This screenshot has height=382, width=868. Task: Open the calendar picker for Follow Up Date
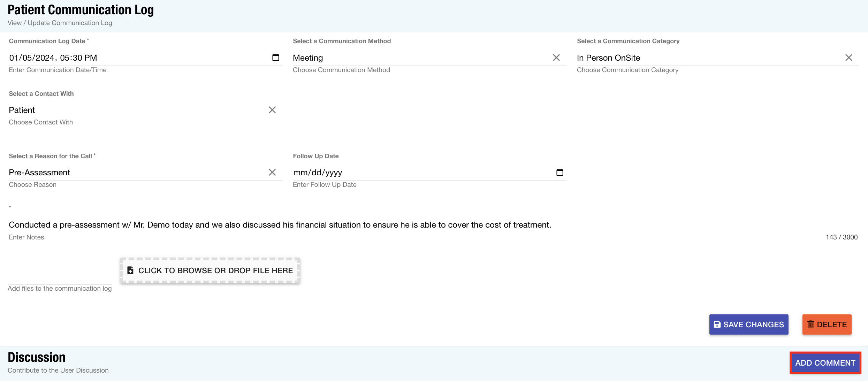[x=560, y=172]
